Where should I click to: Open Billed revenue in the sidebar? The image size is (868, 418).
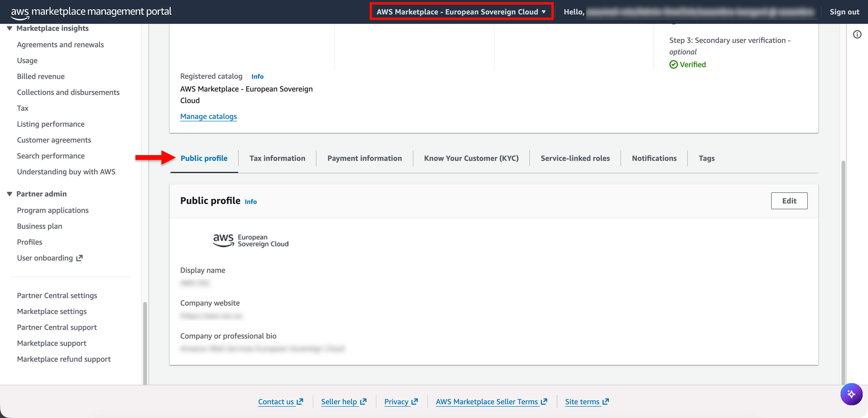tap(41, 76)
